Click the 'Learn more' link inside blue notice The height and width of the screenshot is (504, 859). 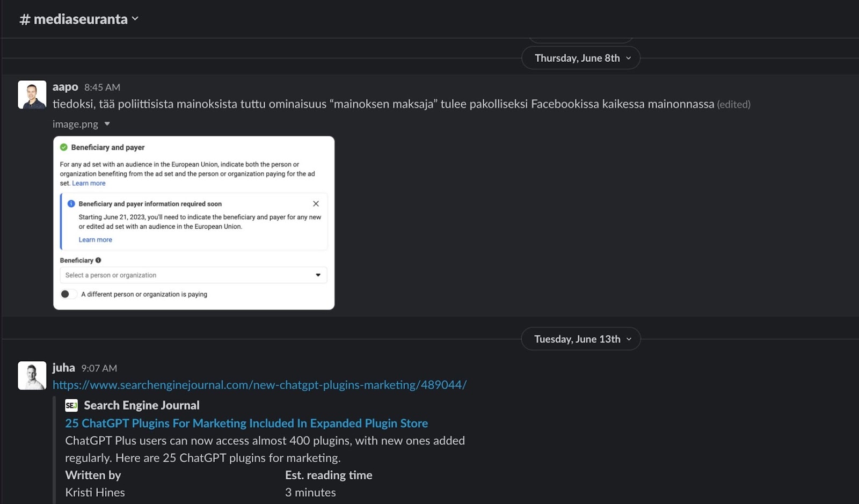click(96, 240)
